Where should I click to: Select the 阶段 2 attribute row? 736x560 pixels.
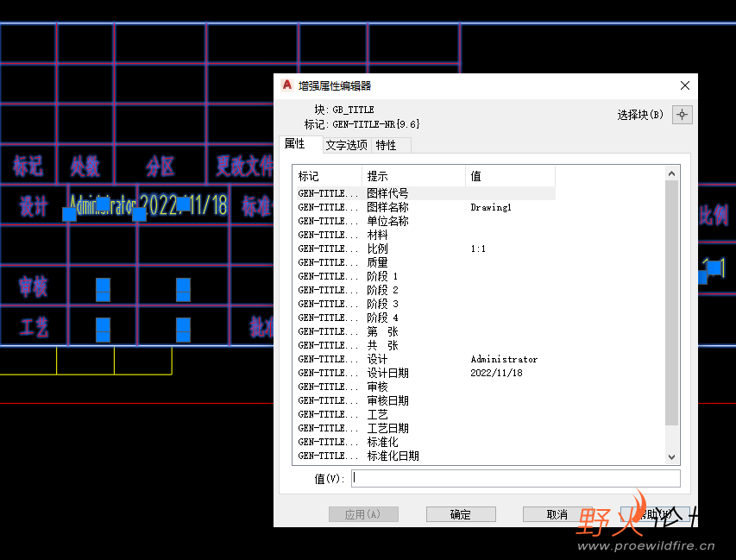(x=425, y=290)
